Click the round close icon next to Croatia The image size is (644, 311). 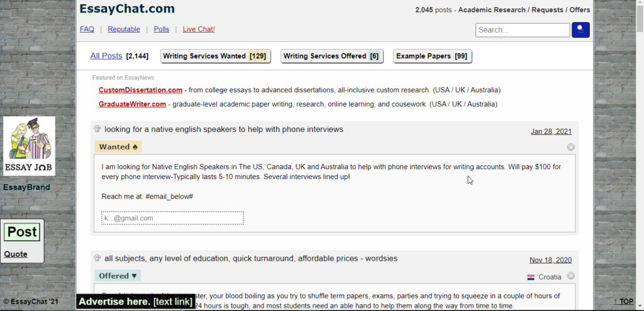(x=571, y=276)
